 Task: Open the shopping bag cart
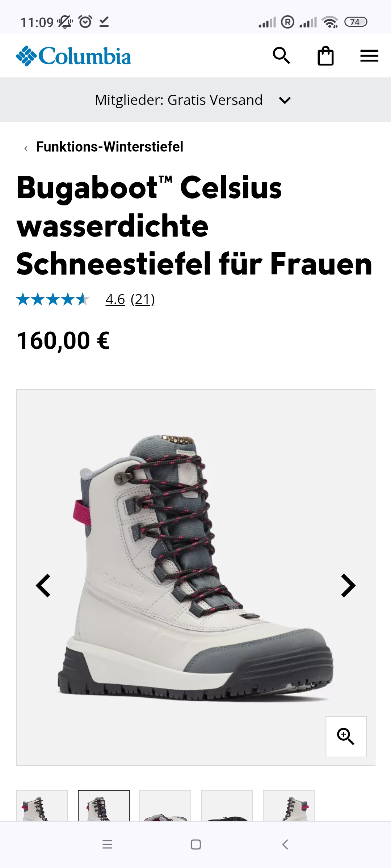click(325, 56)
